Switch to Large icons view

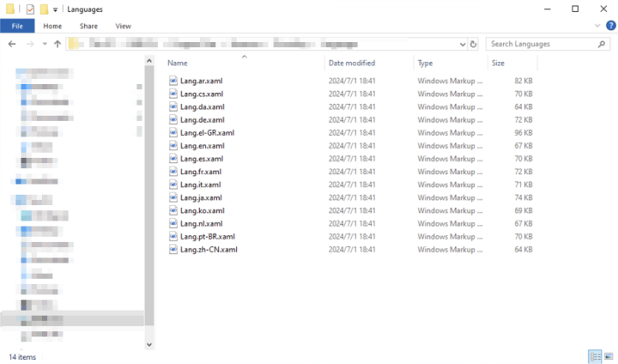pos(608,355)
